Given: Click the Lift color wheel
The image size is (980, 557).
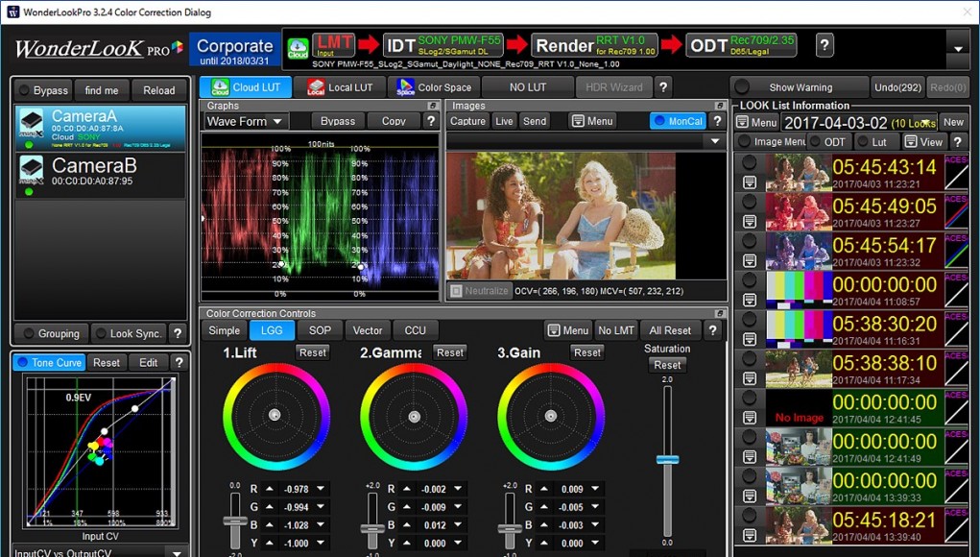Looking at the screenshot, I should pyautogui.click(x=275, y=416).
